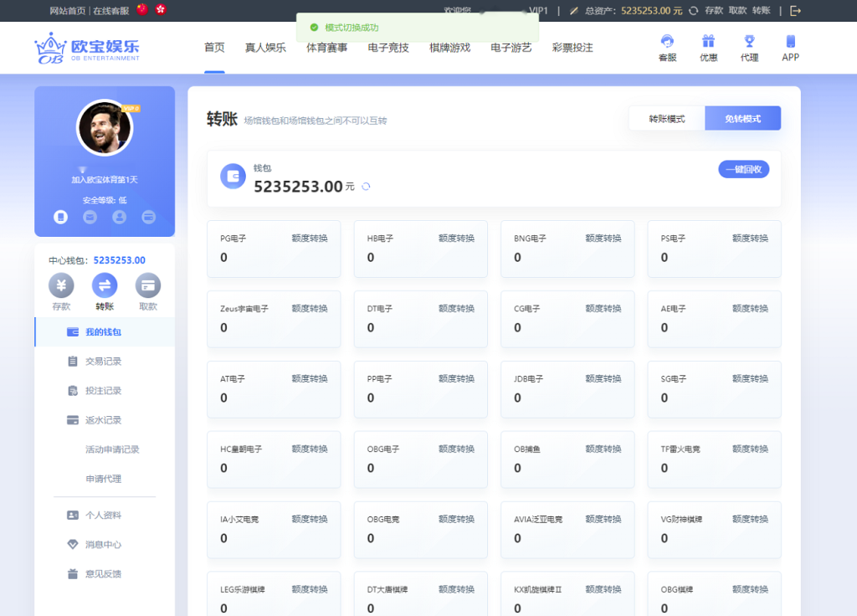The width and height of the screenshot is (857, 616).
Task: Click the agent (代理) icon
Action: (x=748, y=48)
